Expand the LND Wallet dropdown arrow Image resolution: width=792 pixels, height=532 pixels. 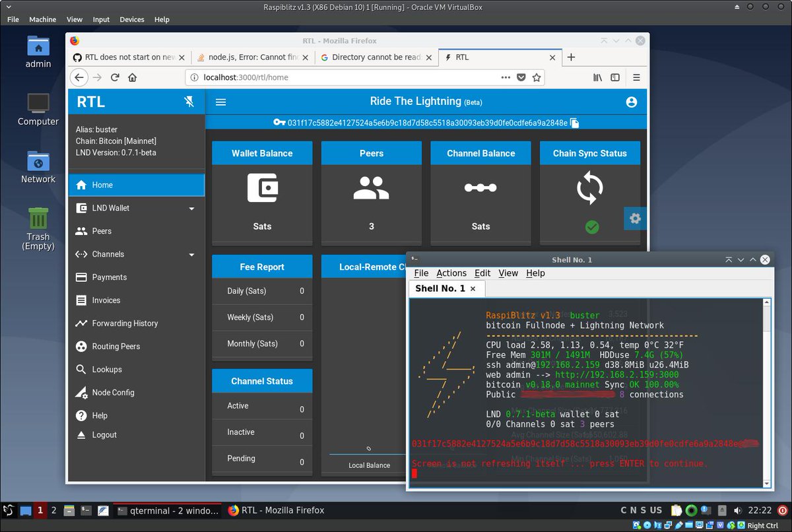(x=192, y=209)
